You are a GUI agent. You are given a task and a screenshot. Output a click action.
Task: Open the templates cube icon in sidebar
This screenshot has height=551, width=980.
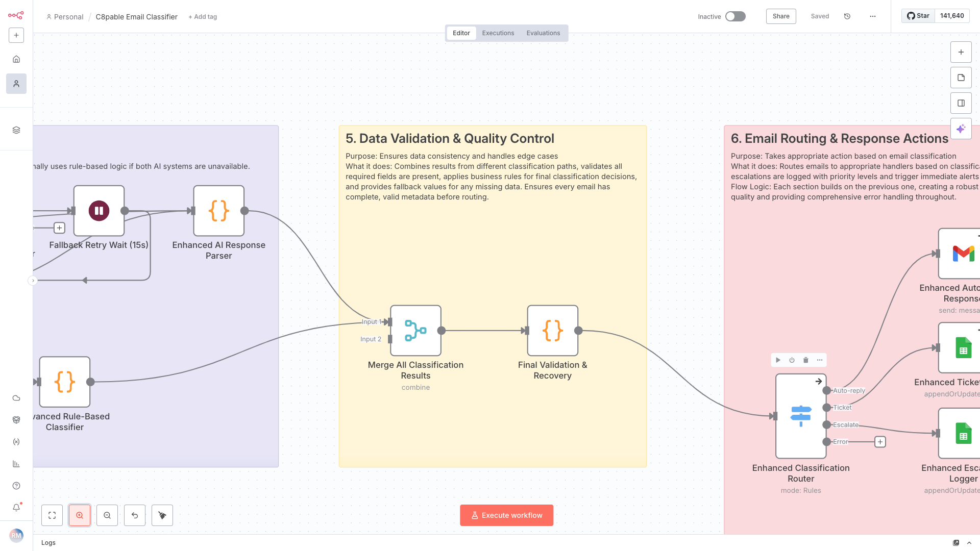point(16,420)
